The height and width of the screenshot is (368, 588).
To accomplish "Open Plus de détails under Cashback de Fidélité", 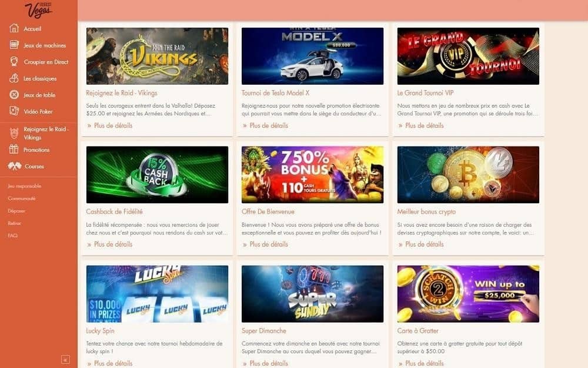I will pyautogui.click(x=113, y=244).
